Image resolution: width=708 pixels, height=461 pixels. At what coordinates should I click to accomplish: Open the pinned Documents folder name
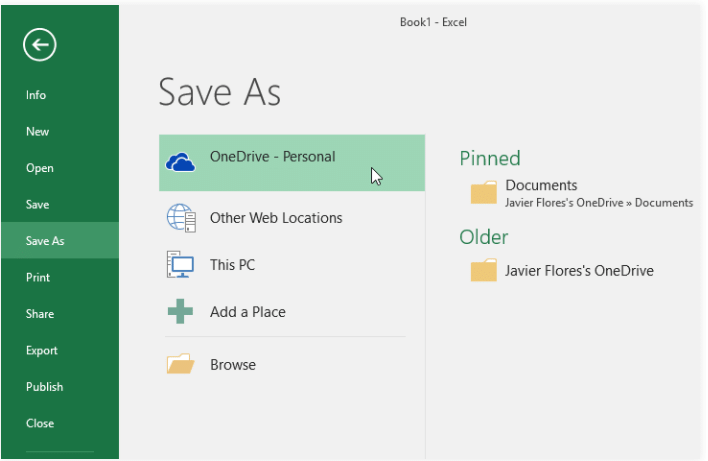click(x=541, y=185)
